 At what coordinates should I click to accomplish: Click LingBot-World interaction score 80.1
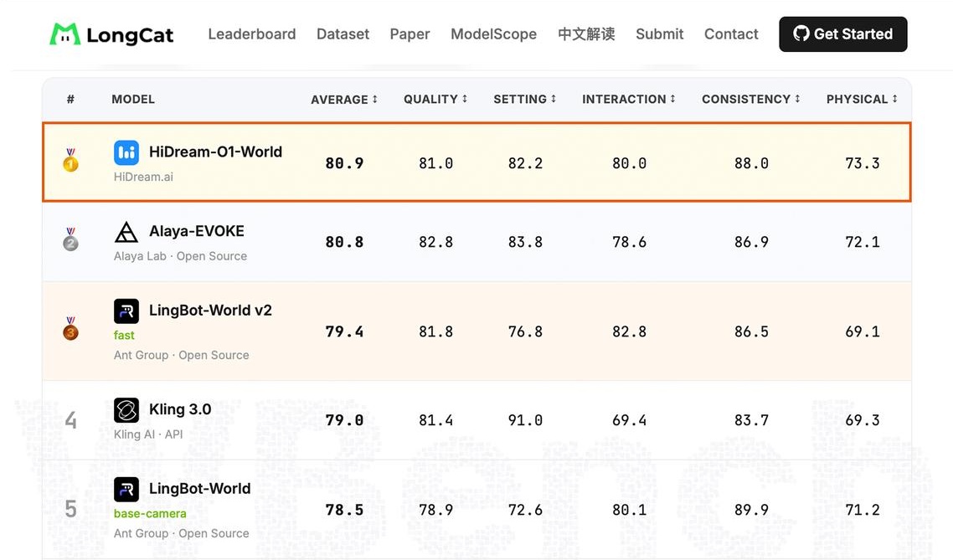[629, 510]
